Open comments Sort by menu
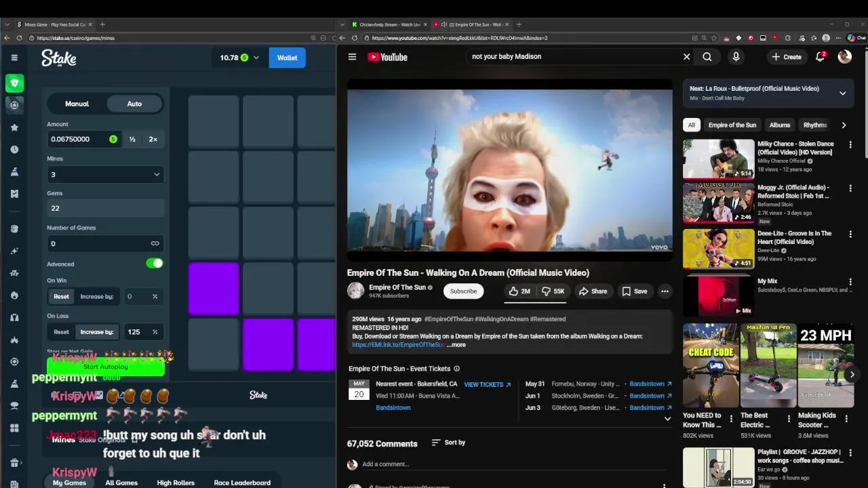The height and width of the screenshot is (488, 868). pos(448,443)
